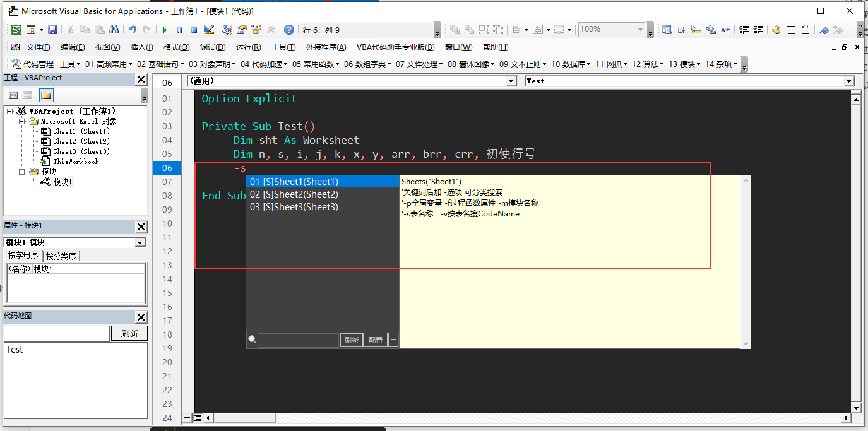Switch to the 按分类序 tab
The width and height of the screenshot is (868, 431).
click(61, 256)
